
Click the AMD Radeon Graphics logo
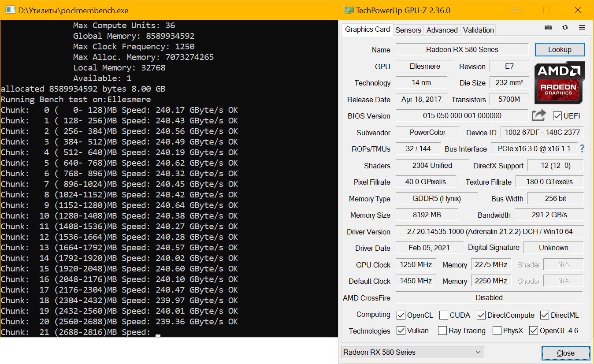[x=560, y=83]
